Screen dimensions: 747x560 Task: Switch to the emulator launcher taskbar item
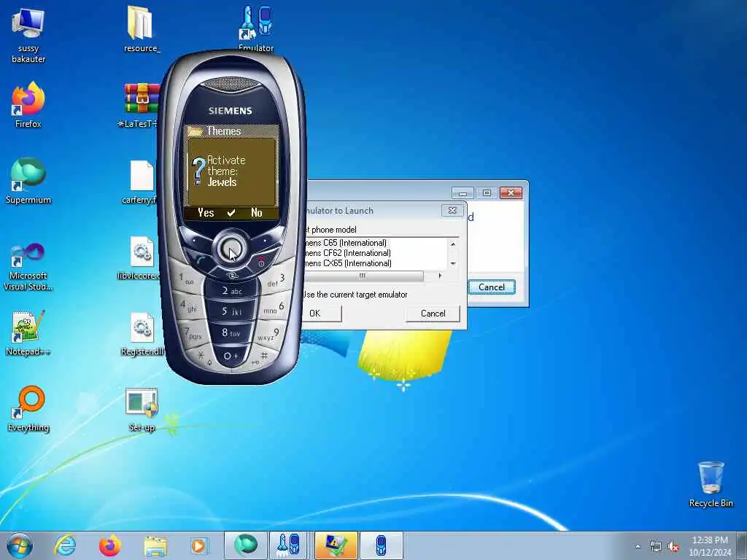click(290, 545)
